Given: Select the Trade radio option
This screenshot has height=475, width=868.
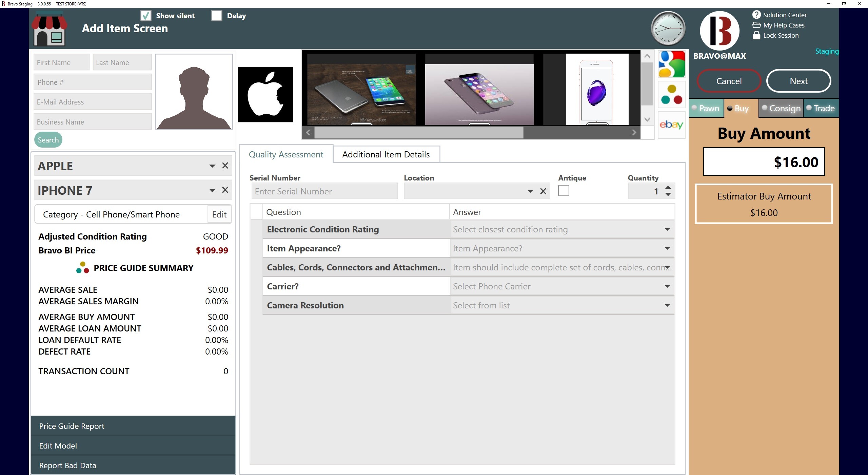Looking at the screenshot, I should point(809,108).
